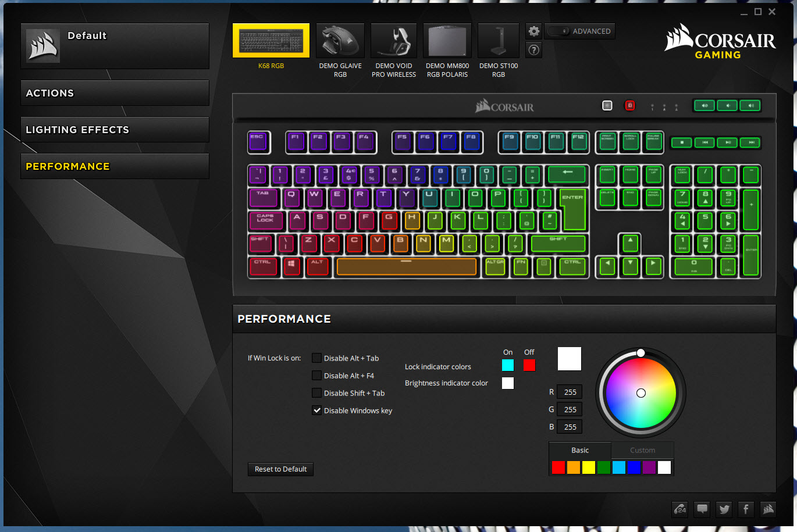Click the previous track media key
Viewport: 797px width, 532px height.
point(705,142)
